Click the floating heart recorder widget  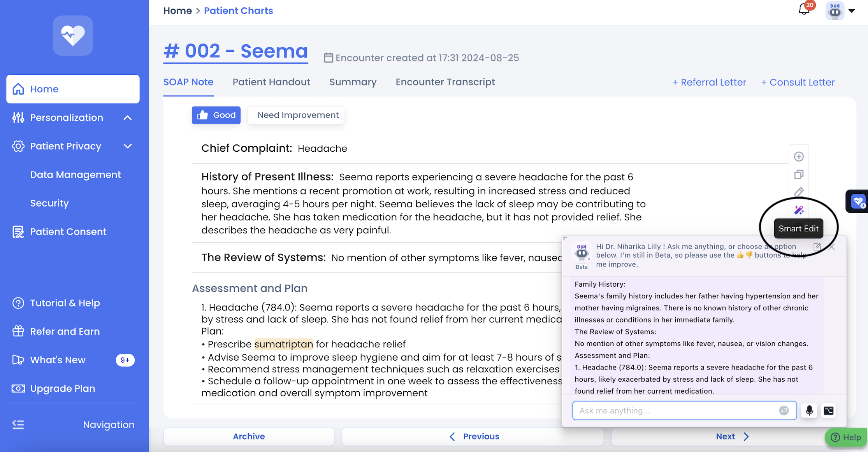857,201
